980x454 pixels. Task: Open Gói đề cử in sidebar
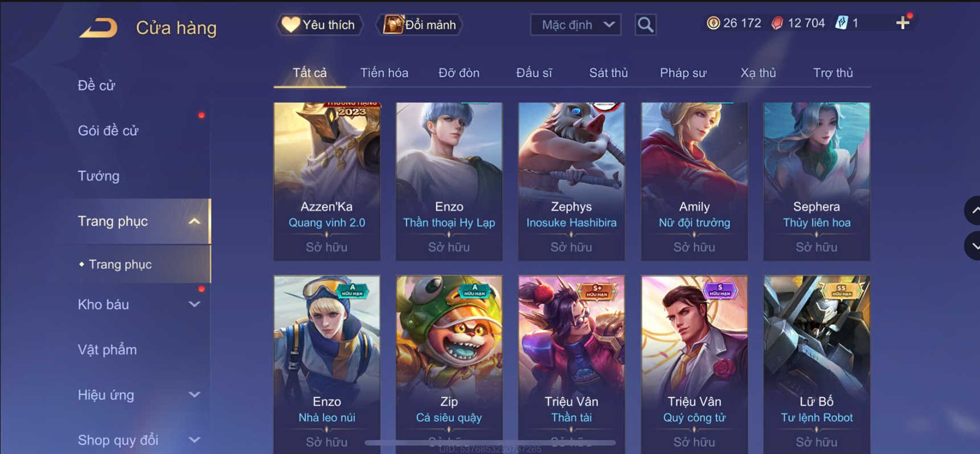[108, 131]
